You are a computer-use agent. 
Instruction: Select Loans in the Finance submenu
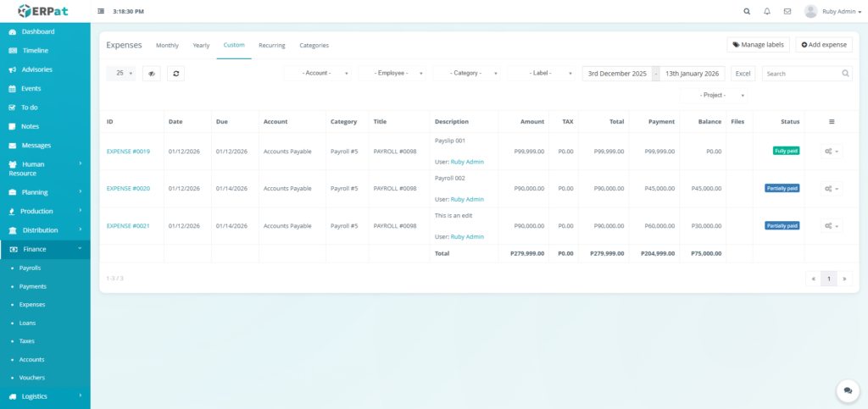pyautogui.click(x=29, y=323)
